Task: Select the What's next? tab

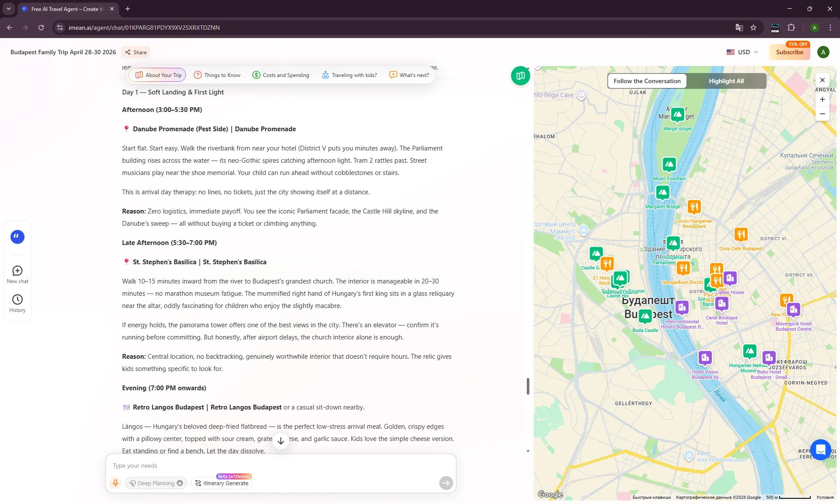Action: [x=409, y=75]
